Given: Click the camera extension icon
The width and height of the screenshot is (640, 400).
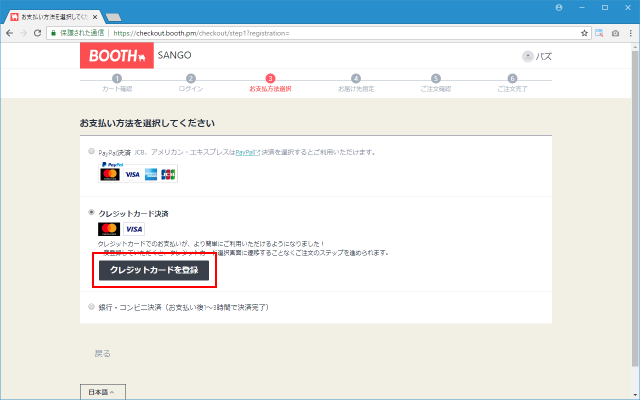Looking at the screenshot, I should [x=615, y=33].
